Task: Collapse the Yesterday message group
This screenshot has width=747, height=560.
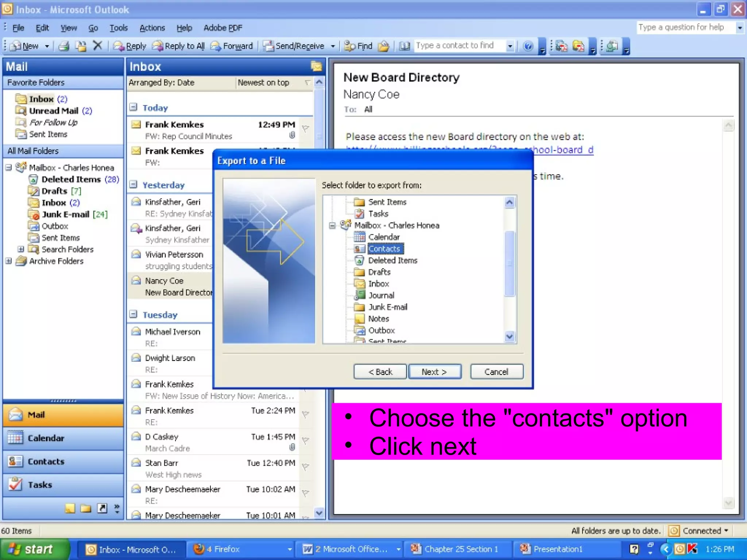Action: click(x=133, y=184)
